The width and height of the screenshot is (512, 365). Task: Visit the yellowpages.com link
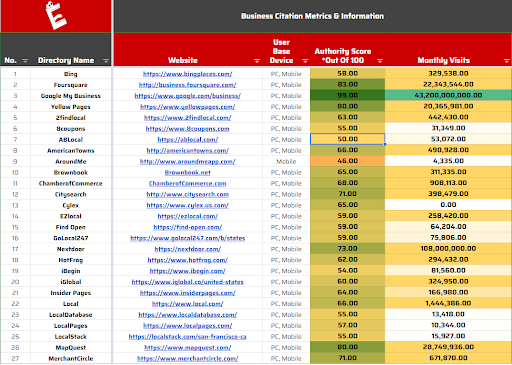[x=188, y=107]
